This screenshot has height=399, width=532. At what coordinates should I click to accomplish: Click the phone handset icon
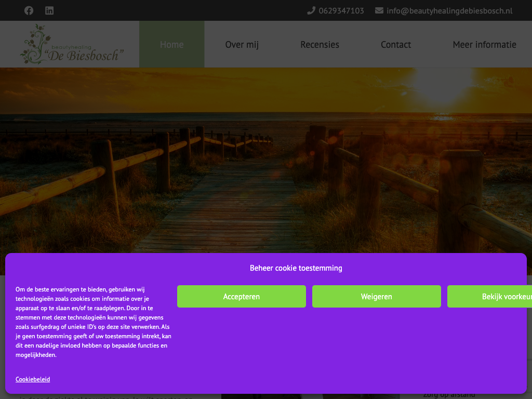(x=311, y=10)
